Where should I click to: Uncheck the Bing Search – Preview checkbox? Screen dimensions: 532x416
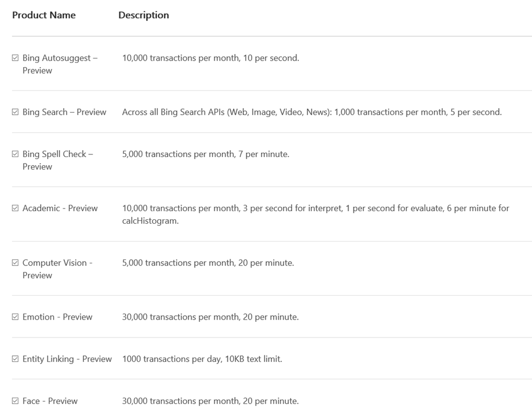[15, 112]
